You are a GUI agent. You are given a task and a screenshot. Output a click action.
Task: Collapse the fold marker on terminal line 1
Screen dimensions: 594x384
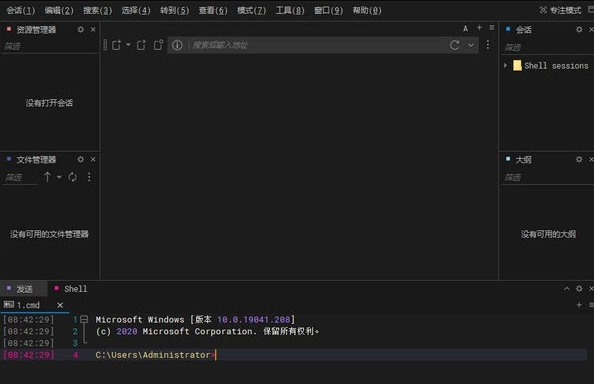[84, 319]
